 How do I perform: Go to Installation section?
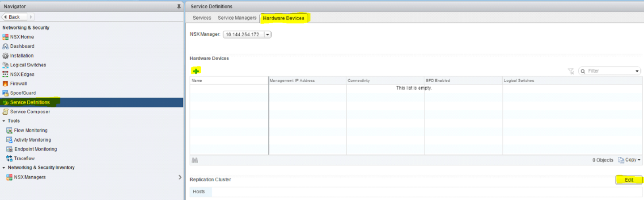(x=21, y=56)
